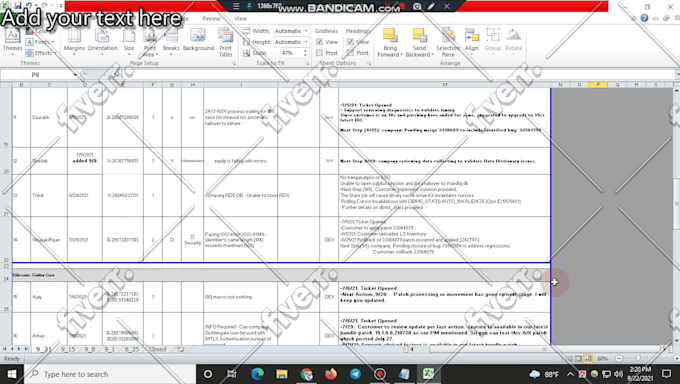Toggle Headings Print checkbox

tap(350, 53)
